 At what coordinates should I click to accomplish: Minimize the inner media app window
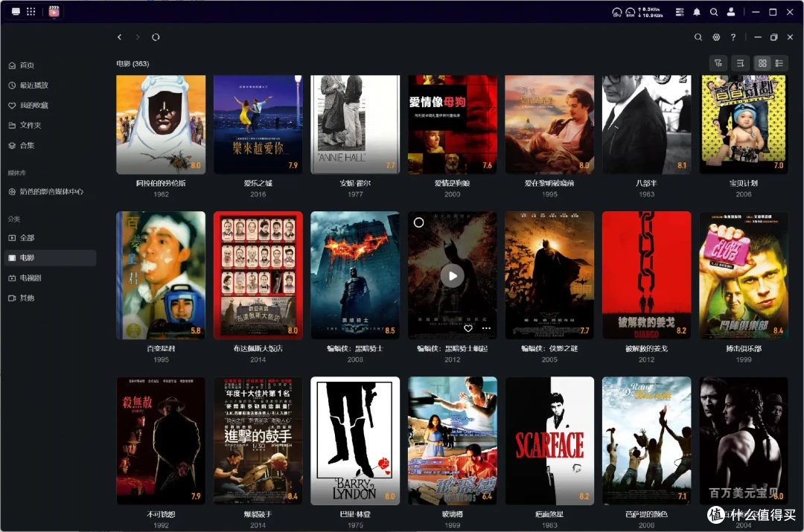point(757,37)
